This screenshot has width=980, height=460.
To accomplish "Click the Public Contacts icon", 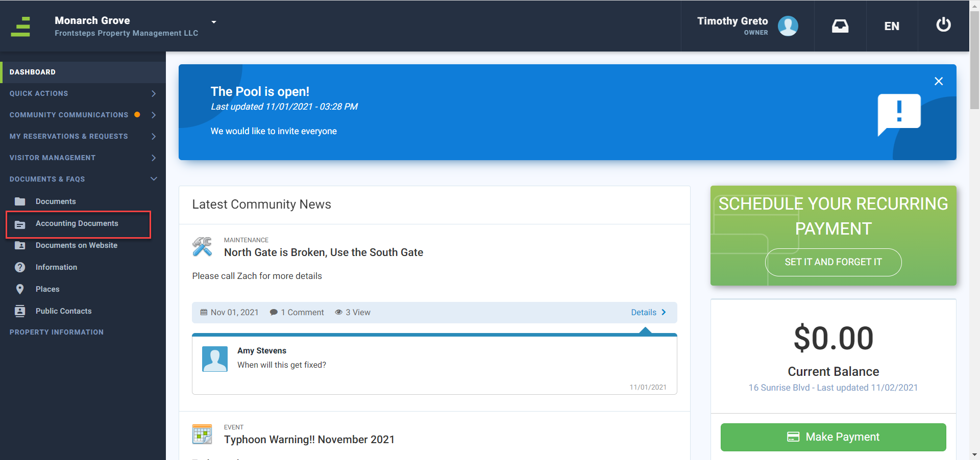I will click(20, 311).
